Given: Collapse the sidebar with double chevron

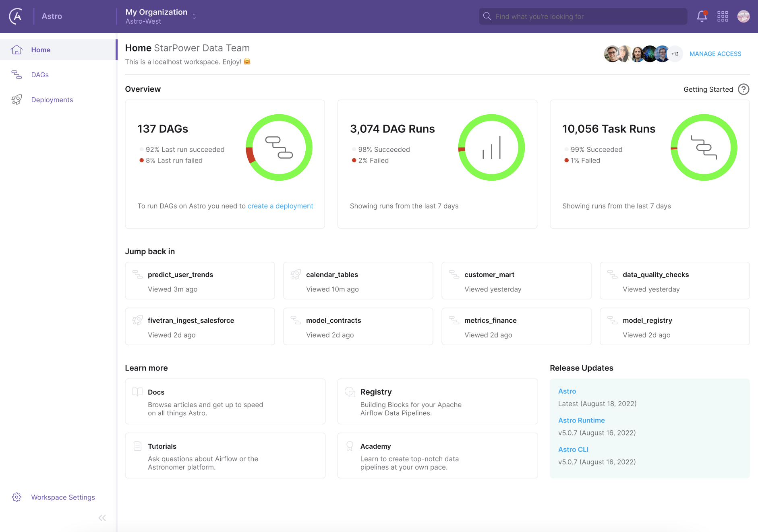Looking at the screenshot, I should (102, 518).
